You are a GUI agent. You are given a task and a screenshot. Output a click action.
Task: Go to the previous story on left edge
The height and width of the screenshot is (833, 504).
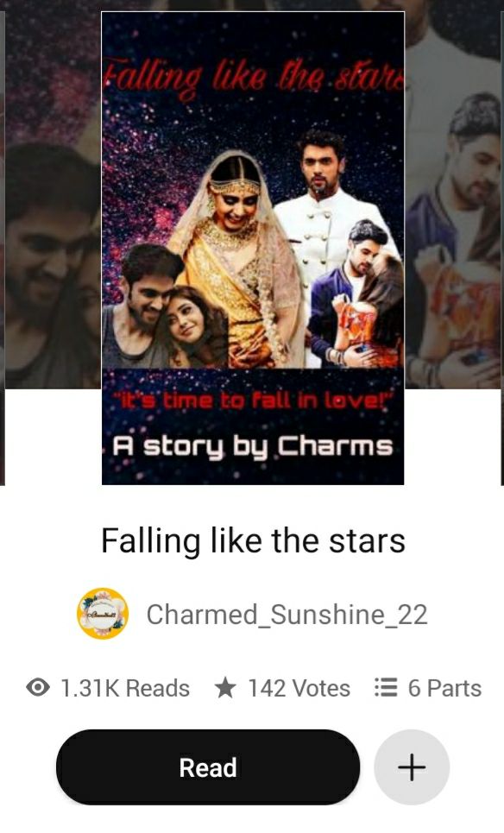(3, 248)
